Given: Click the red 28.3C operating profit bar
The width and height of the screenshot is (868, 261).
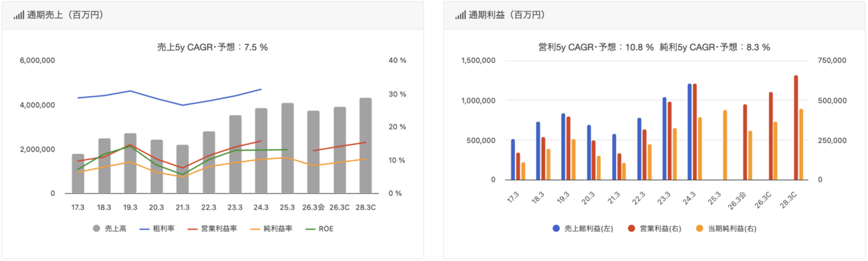Looking at the screenshot, I should point(796,127).
